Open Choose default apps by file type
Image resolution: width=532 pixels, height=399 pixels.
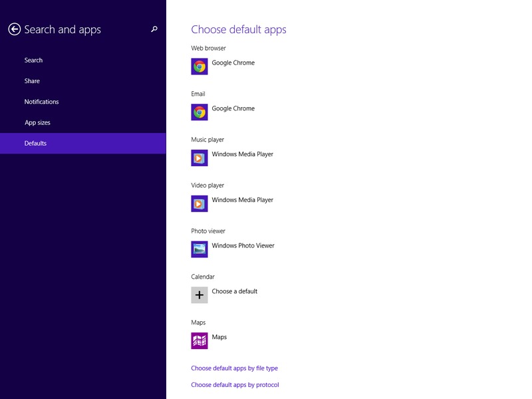(234, 368)
